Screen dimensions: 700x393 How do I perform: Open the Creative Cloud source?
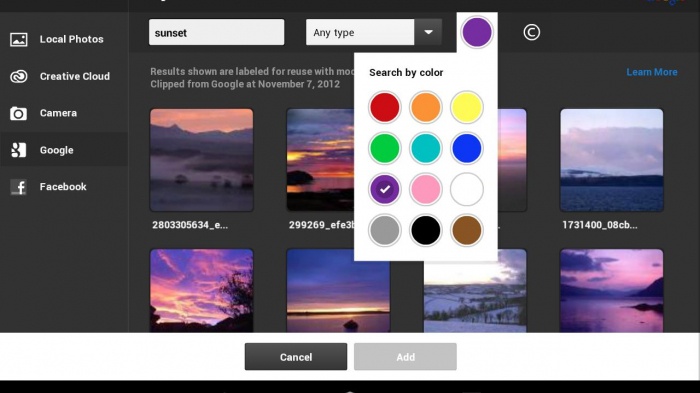click(x=64, y=76)
